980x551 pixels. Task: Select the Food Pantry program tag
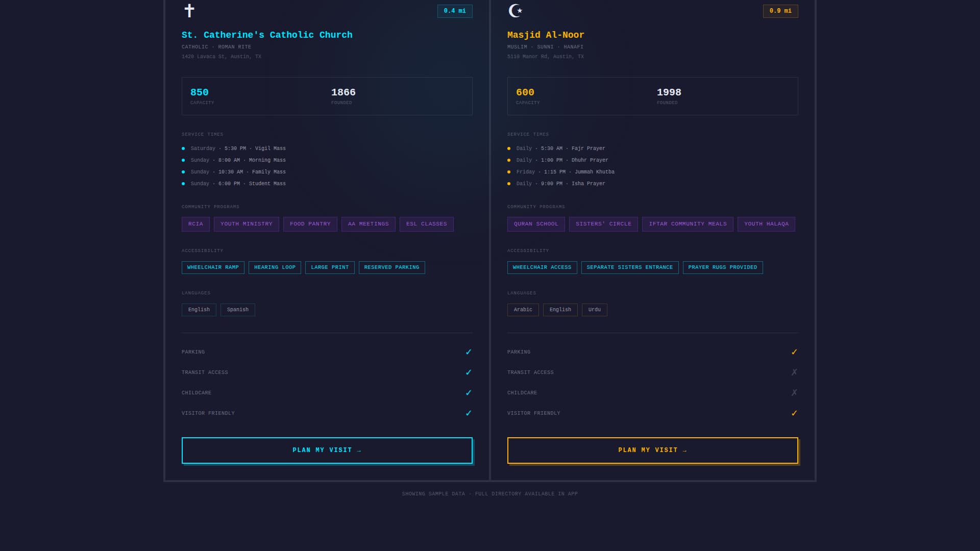310,224
